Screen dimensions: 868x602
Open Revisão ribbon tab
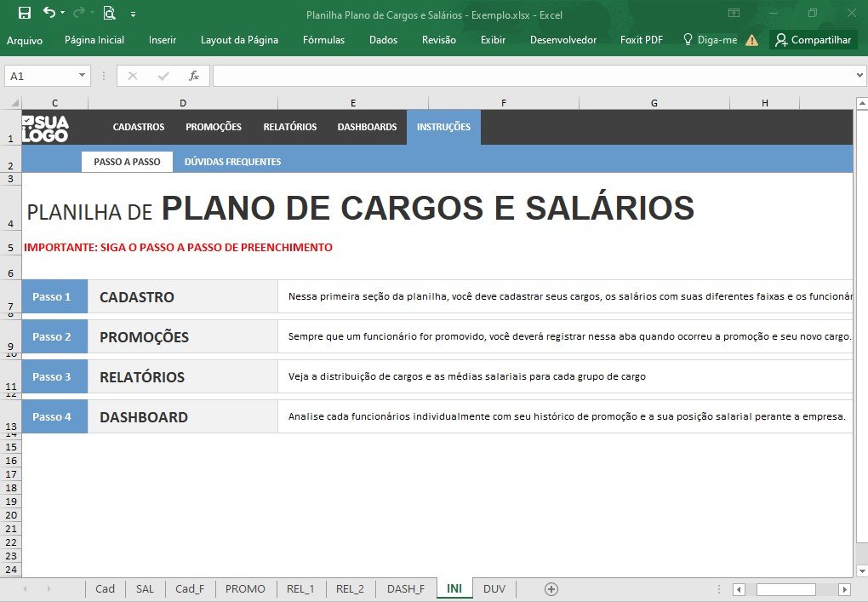[x=439, y=40]
